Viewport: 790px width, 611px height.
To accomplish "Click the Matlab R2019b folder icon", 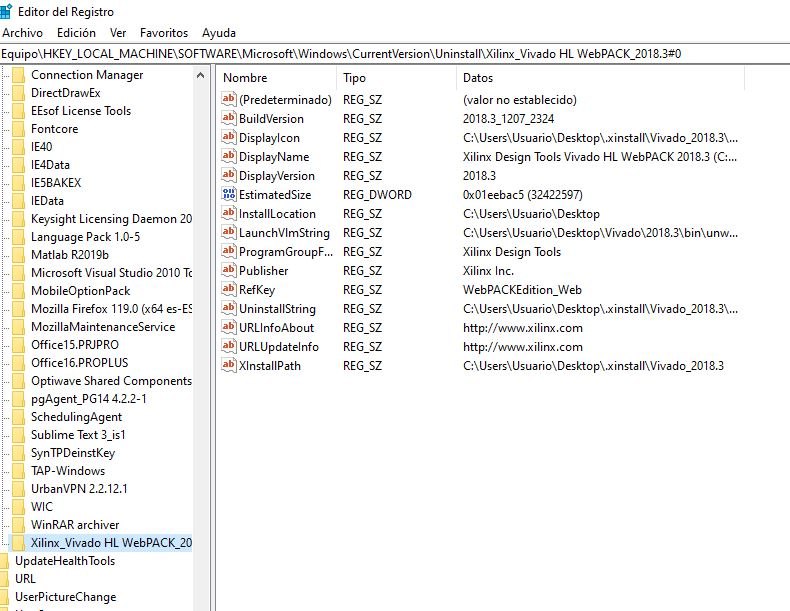I will point(19,255).
